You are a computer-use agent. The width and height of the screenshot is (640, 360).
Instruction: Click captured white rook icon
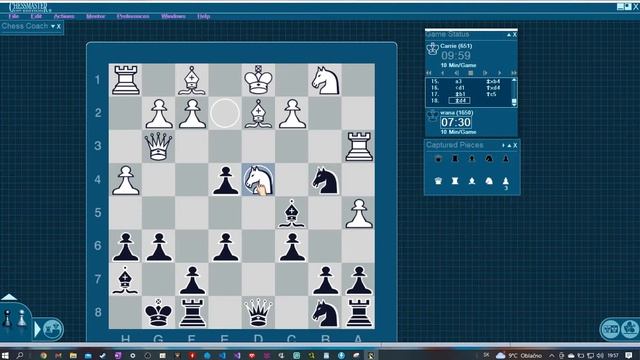(455, 181)
